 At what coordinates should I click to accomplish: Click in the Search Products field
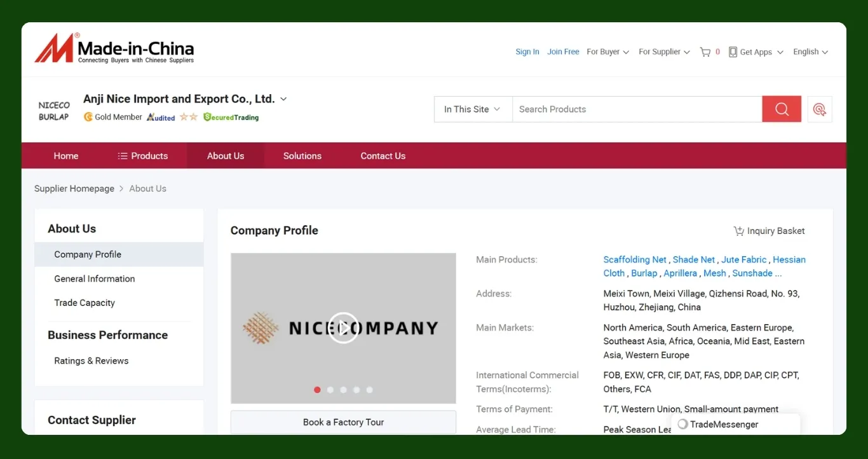637,109
